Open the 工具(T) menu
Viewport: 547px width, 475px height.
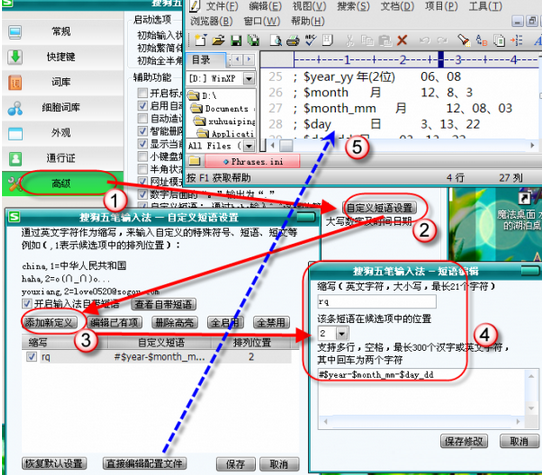pos(486,6)
